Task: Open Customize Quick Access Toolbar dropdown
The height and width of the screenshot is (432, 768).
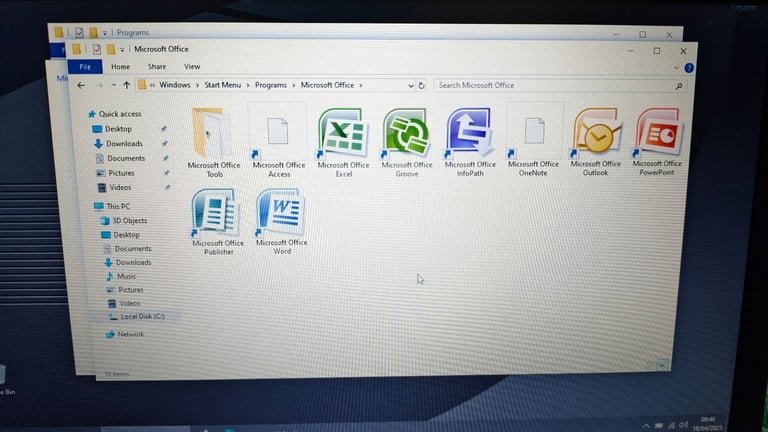Action: pyautogui.click(x=122, y=49)
